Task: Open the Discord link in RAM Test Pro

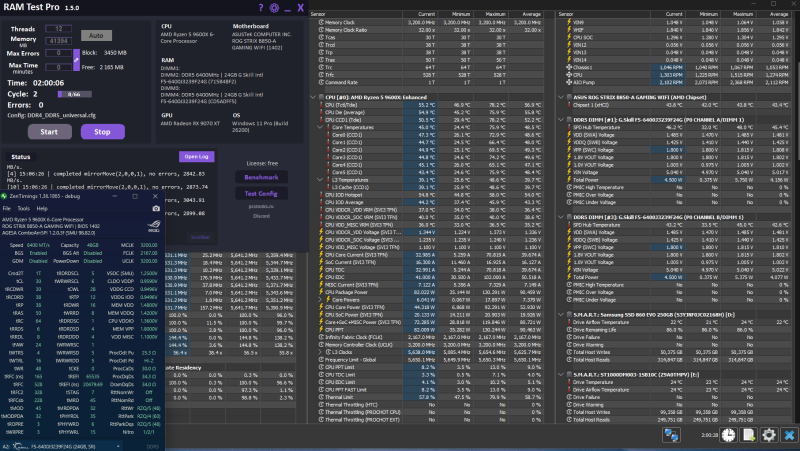Action: click(261, 216)
